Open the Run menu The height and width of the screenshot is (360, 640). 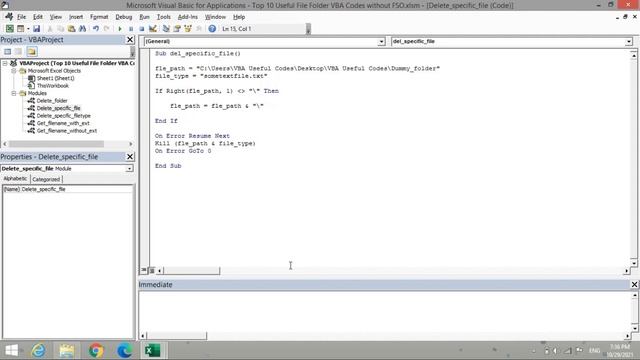tap(144, 17)
